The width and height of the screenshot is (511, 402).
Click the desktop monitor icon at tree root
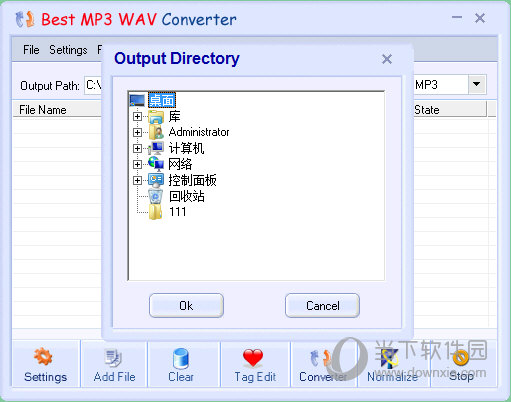pos(137,100)
